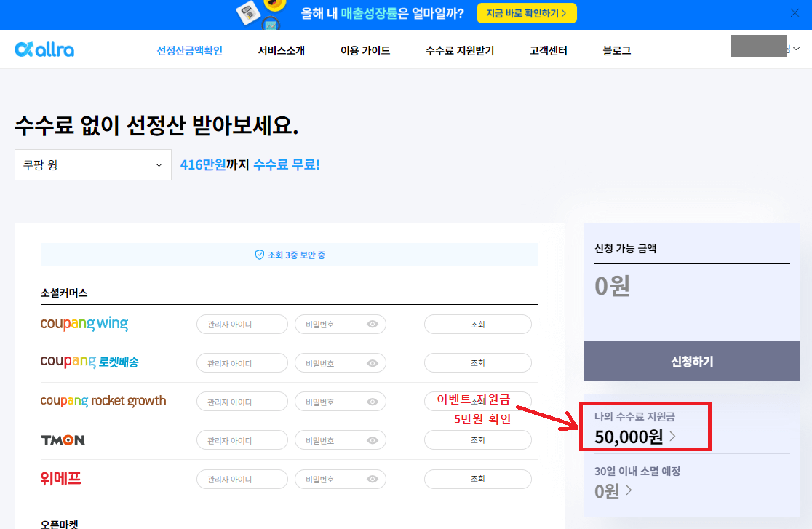Image resolution: width=812 pixels, height=529 pixels.
Task: Click 조회 for coupang wing
Action: tap(477, 325)
